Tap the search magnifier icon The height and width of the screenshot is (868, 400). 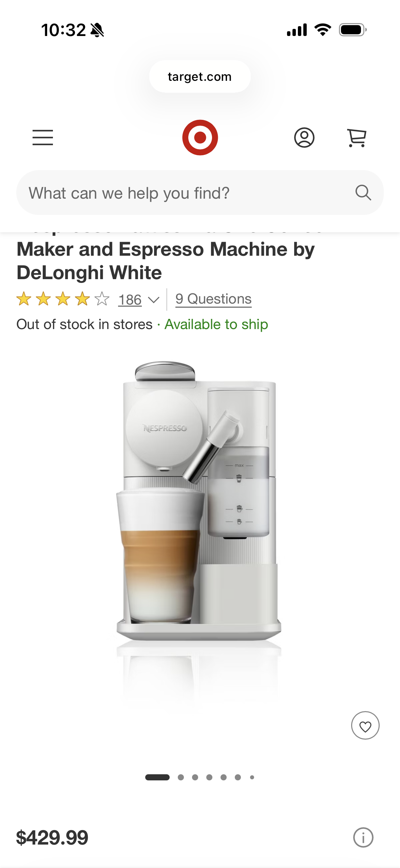(363, 193)
